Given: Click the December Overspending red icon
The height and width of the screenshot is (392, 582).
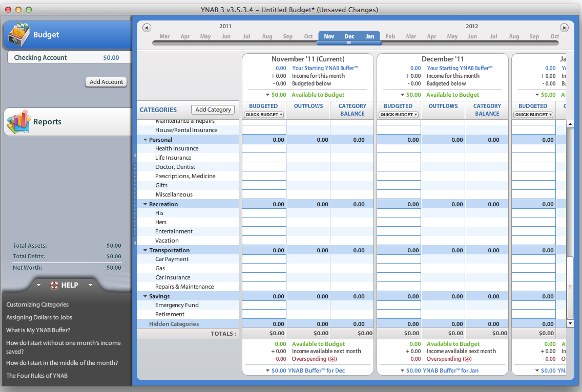Looking at the screenshot, I should point(467,359).
